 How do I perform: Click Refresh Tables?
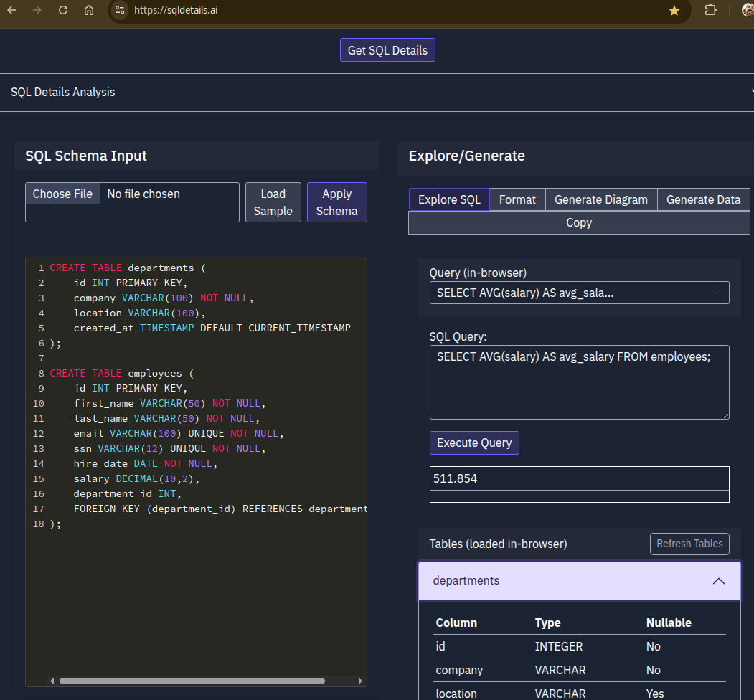pos(689,544)
